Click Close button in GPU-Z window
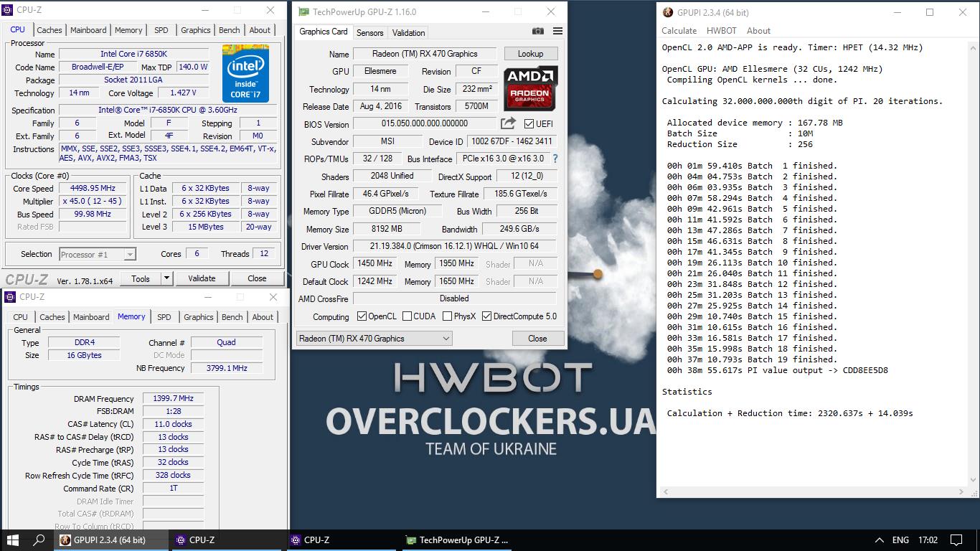 [x=537, y=339]
